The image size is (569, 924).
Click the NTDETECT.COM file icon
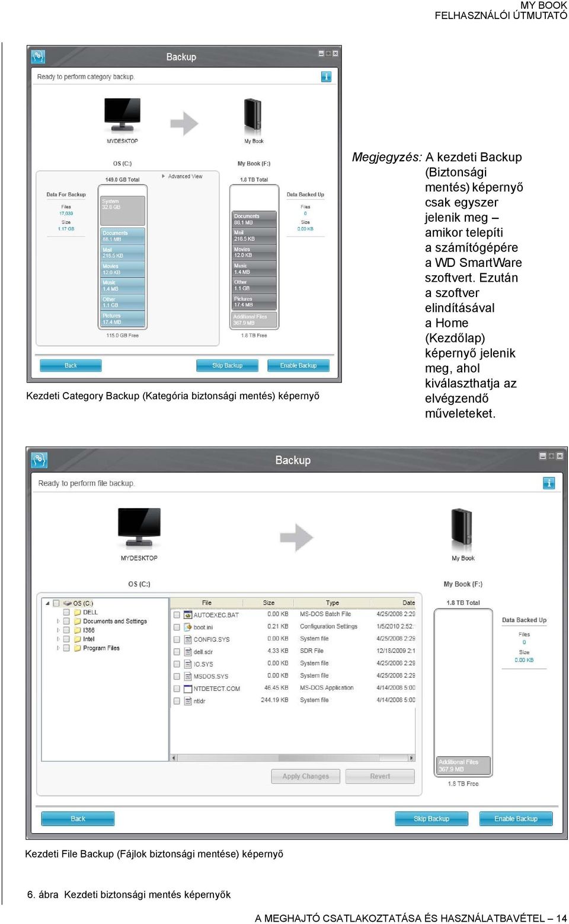click(188, 689)
